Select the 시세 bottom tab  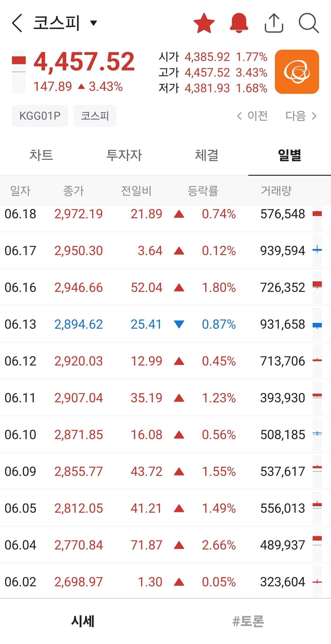coord(83,621)
